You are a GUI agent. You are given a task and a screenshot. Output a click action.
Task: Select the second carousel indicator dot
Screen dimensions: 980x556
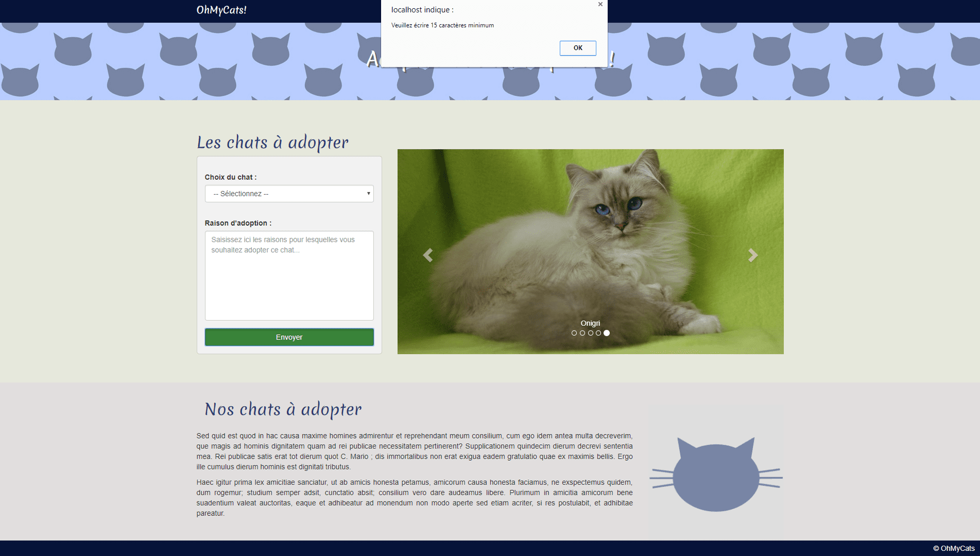582,333
